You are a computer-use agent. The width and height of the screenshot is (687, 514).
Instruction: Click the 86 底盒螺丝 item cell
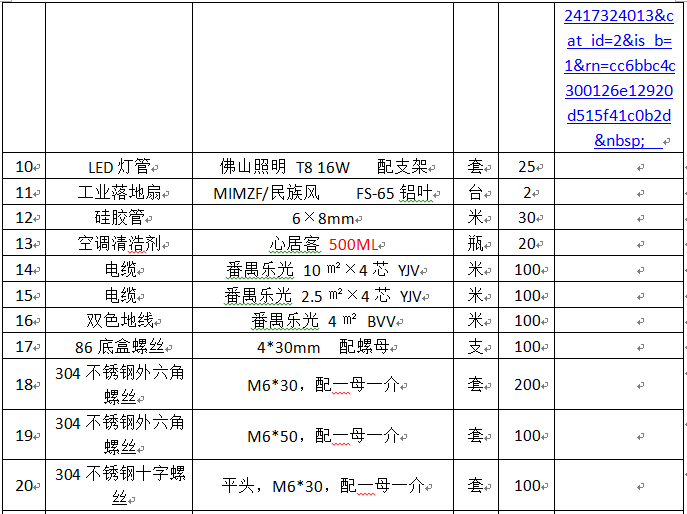(116, 347)
